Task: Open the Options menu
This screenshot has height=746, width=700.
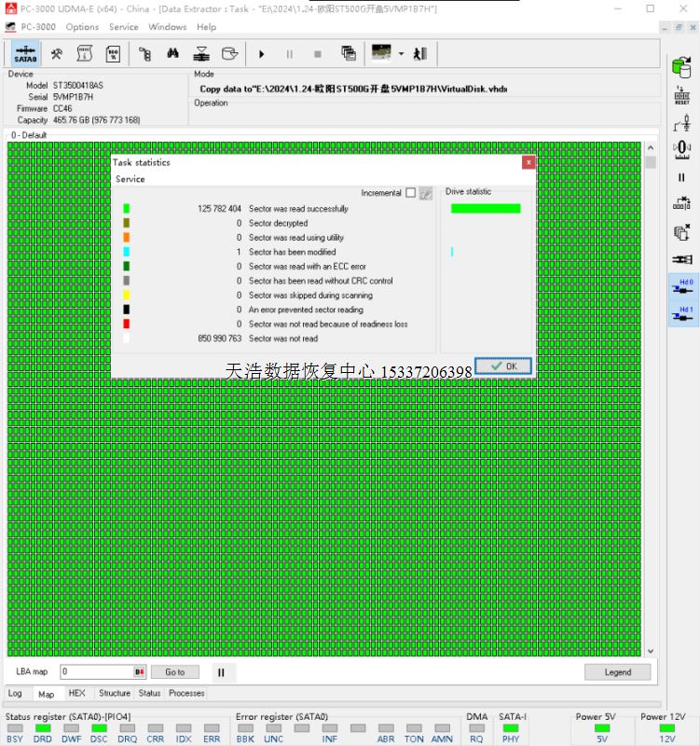Action: pos(82,27)
